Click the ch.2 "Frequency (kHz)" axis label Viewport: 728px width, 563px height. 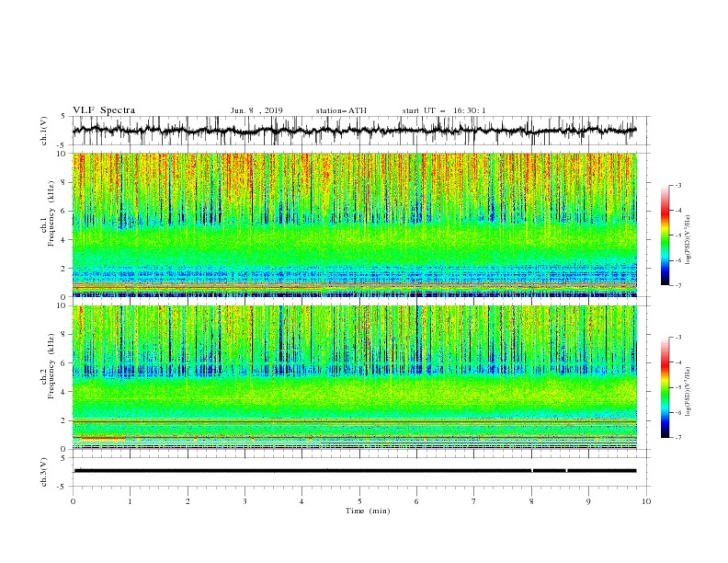51,366
